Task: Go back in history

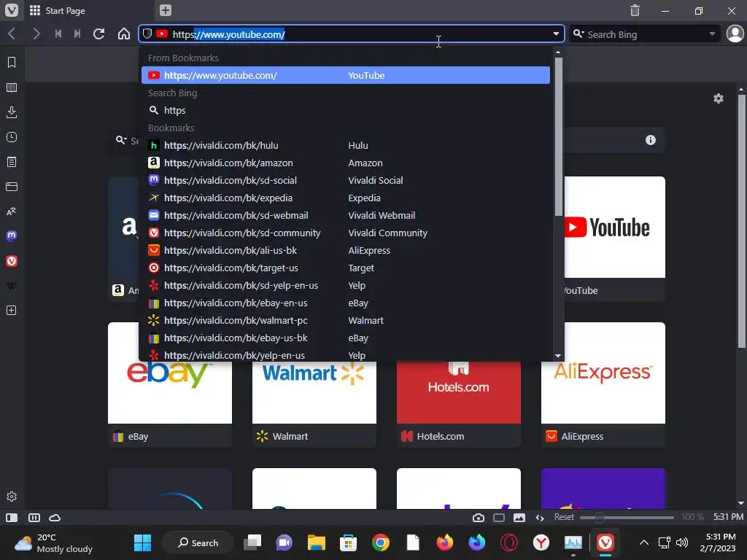Action: 12,34
